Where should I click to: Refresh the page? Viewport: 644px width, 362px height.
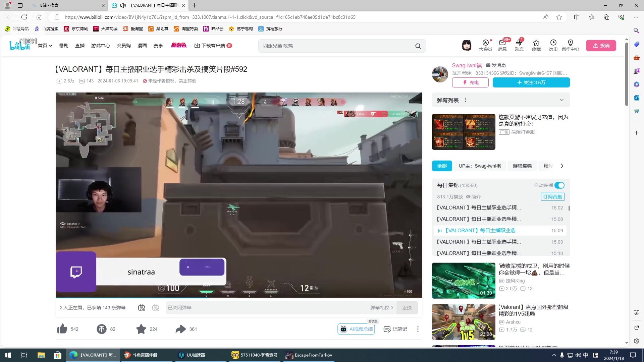[24, 17]
